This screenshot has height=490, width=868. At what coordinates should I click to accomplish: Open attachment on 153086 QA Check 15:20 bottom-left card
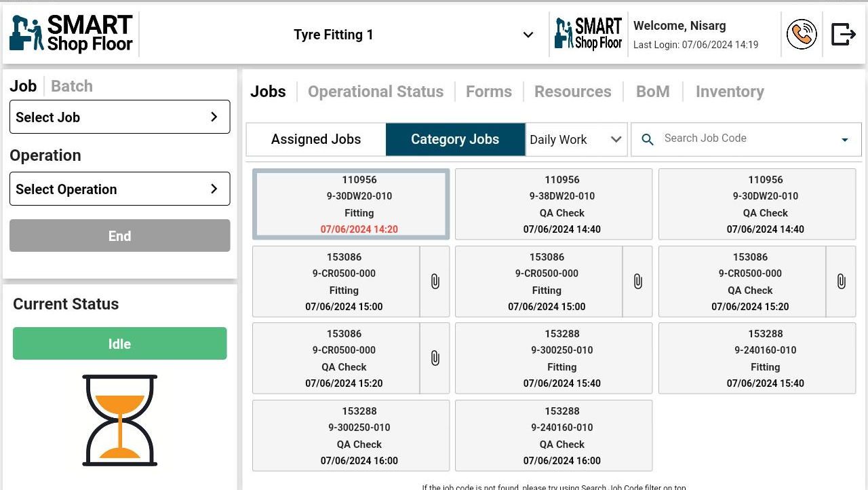click(x=435, y=358)
